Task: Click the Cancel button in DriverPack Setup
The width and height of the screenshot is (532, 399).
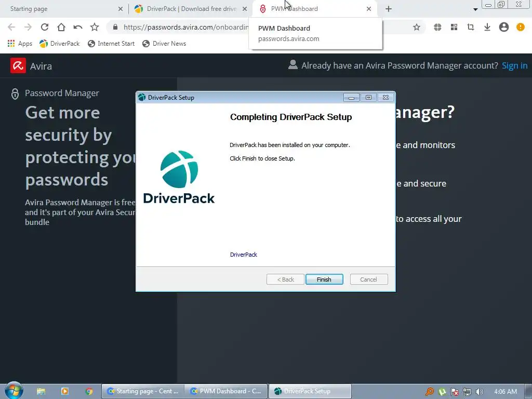Action: click(368, 279)
